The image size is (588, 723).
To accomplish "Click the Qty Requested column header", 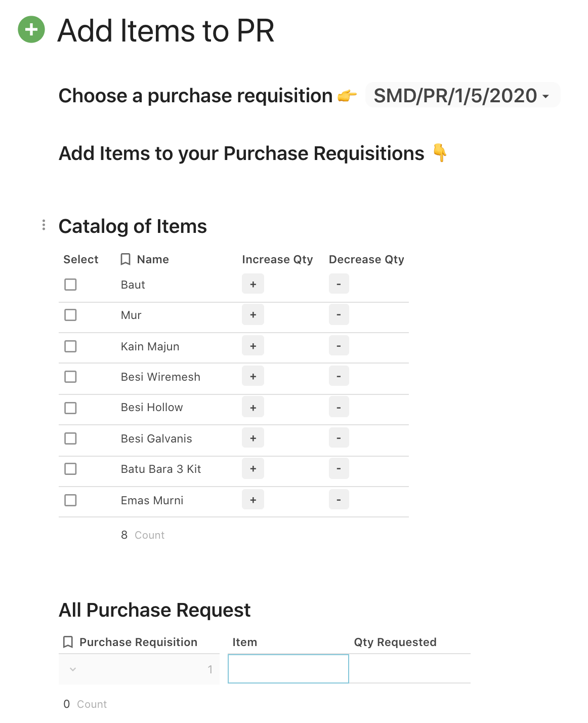I will [x=395, y=642].
